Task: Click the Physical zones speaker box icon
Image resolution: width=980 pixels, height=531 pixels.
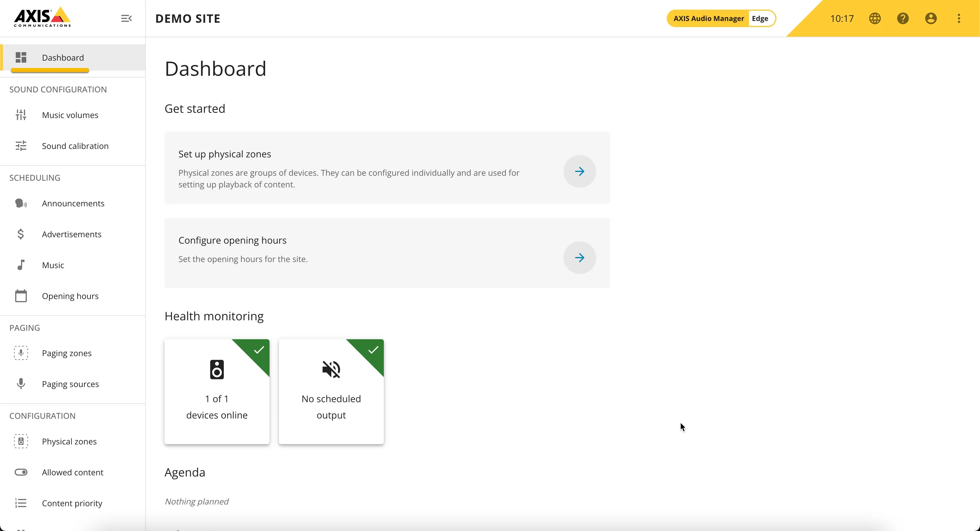Action: 21,441
